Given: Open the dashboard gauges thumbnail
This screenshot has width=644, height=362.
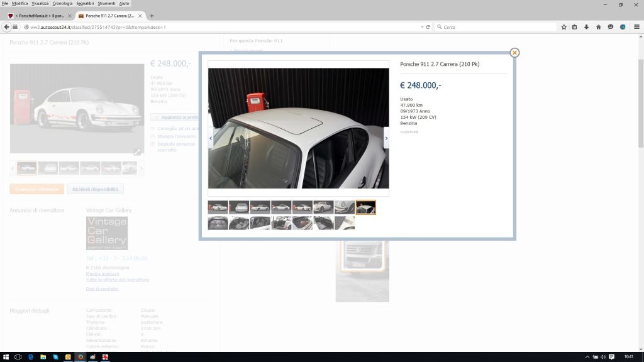Looking at the screenshot, I should [x=218, y=223].
